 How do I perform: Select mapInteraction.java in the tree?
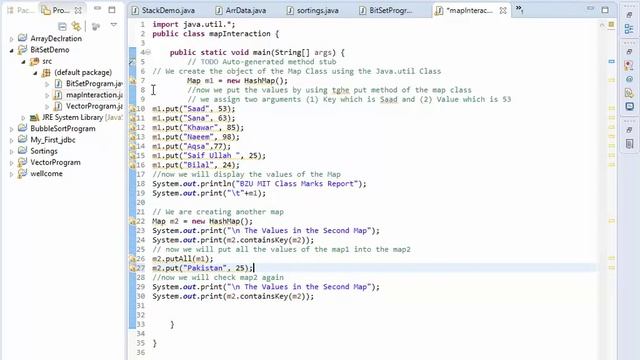click(x=94, y=95)
